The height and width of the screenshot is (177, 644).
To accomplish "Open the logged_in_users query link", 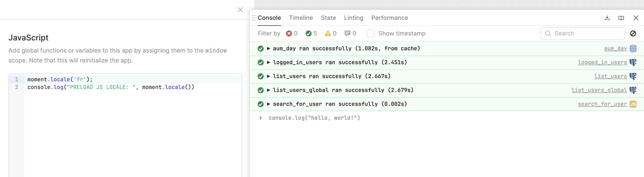I will tap(602, 62).
